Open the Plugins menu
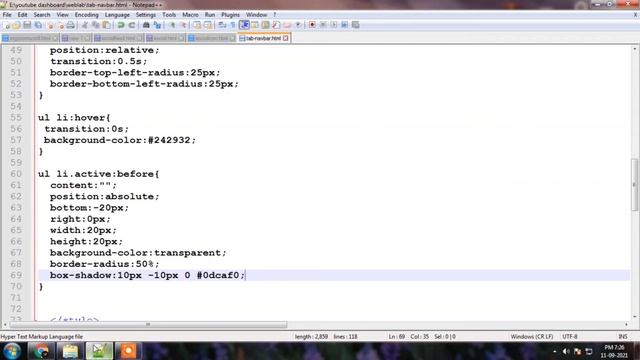This screenshot has width=640, height=360. pyautogui.click(x=231, y=15)
